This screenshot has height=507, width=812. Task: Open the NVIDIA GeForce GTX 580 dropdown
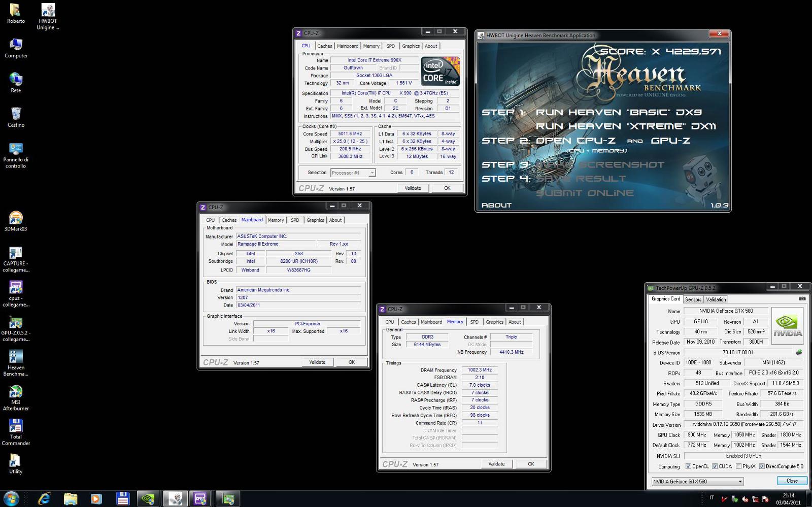pos(697,481)
